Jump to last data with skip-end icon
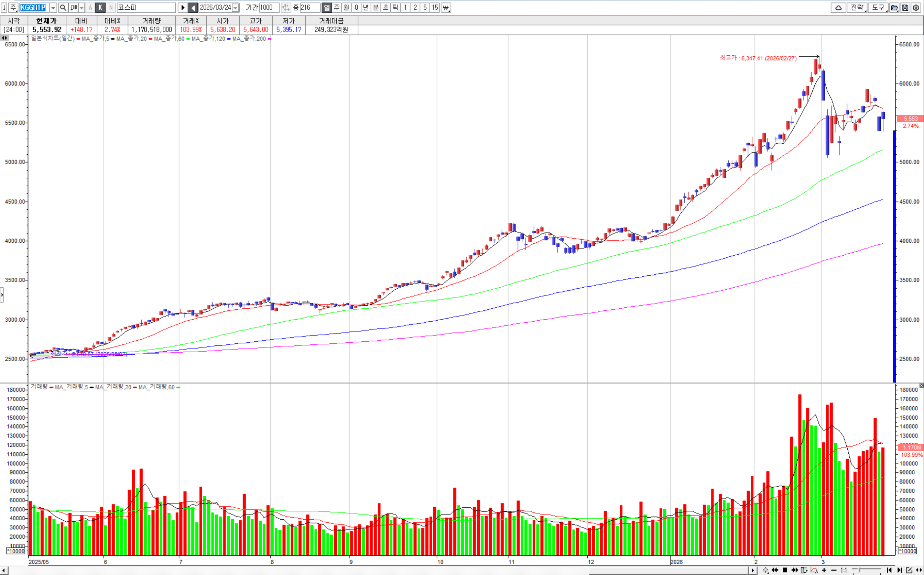This screenshot has height=575, width=924. pos(899,570)
